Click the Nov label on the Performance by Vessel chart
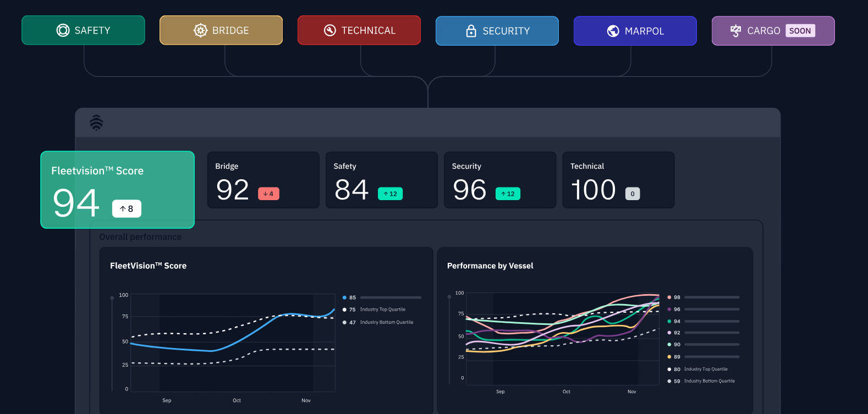 pos(631,391)
